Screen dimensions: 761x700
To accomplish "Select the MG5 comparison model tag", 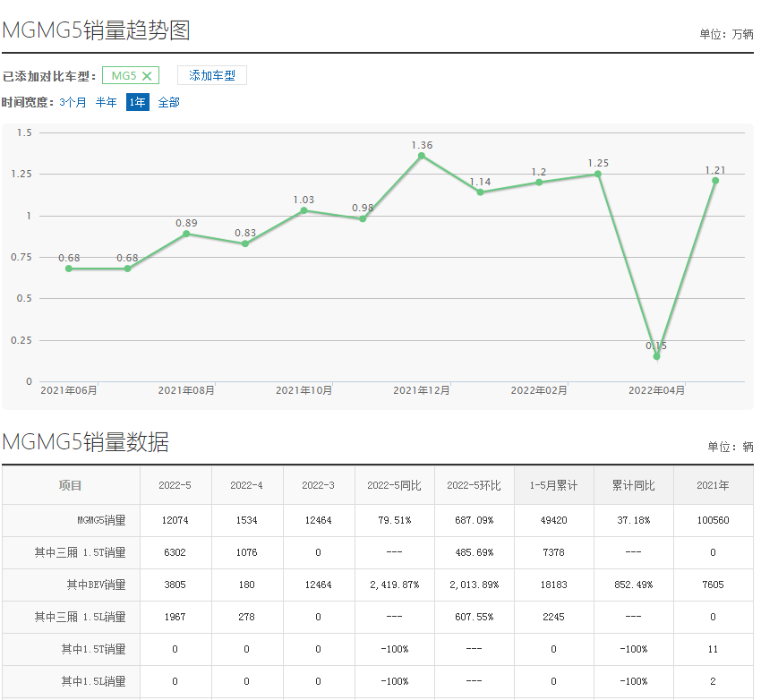I will point(131,75).
